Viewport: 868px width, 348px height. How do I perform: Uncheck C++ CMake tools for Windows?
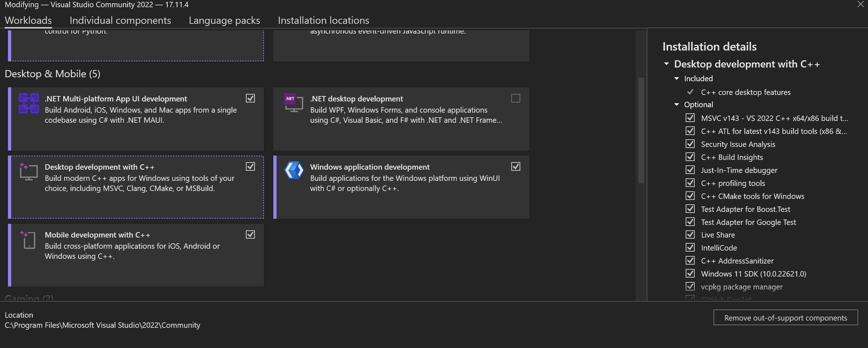click(x=690, y=196)
